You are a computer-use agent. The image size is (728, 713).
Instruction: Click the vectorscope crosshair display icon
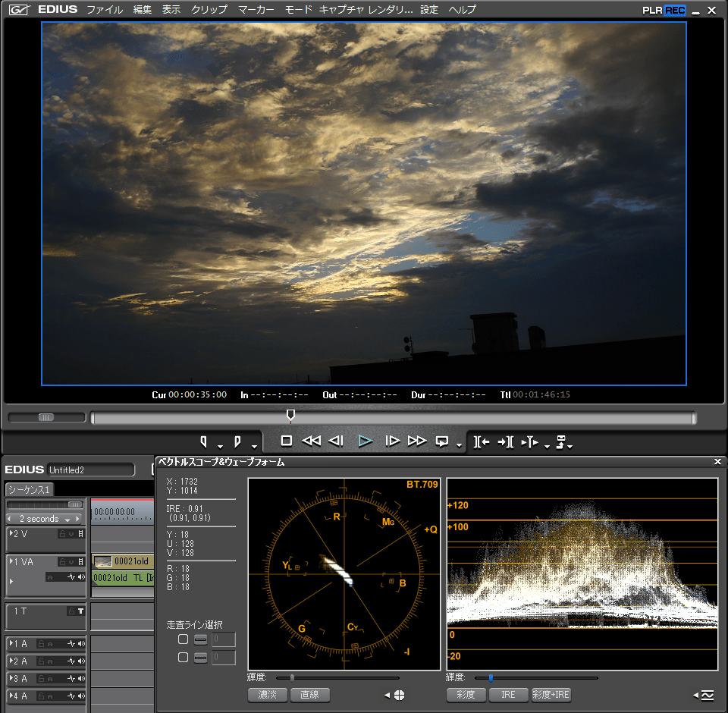pos(399,695)
